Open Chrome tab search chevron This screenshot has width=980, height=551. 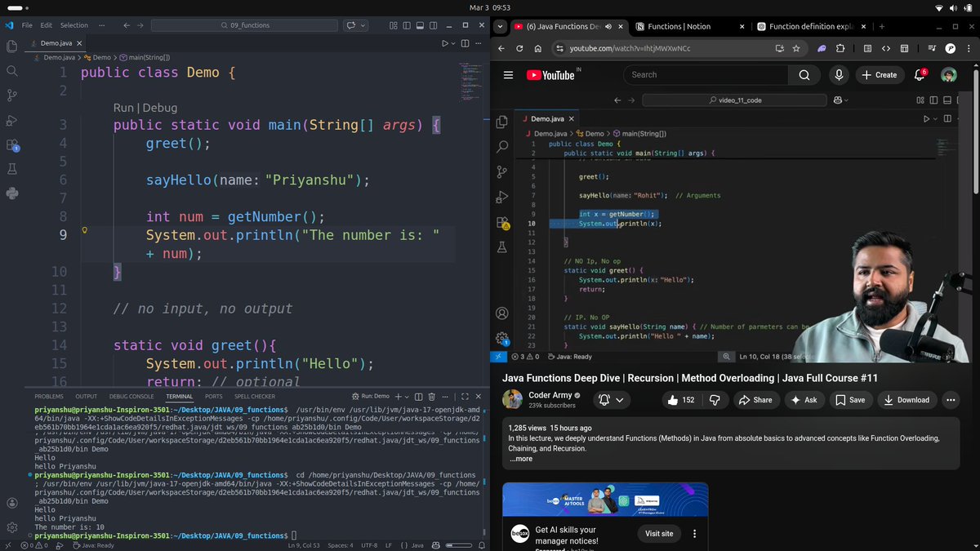click(x=500, y=26)
